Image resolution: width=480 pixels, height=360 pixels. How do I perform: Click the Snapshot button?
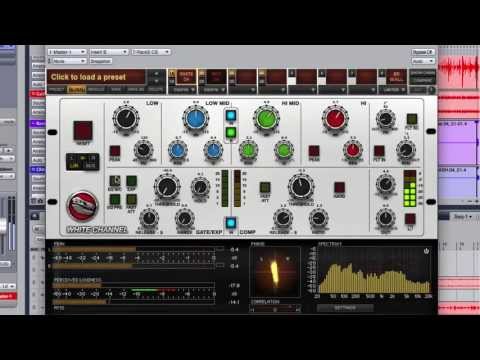pyautogui.click(x=100, y=61)
